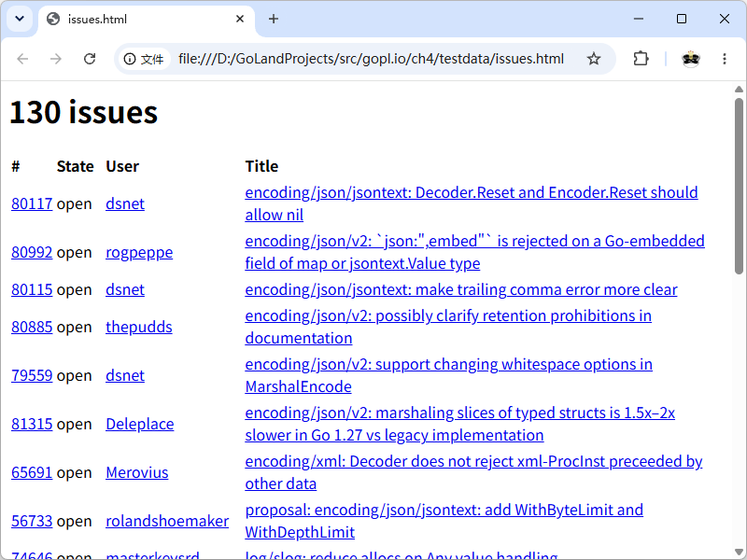Open issue number 80885
This screenshot has width=747, height=560.
[x=32, y=328]
